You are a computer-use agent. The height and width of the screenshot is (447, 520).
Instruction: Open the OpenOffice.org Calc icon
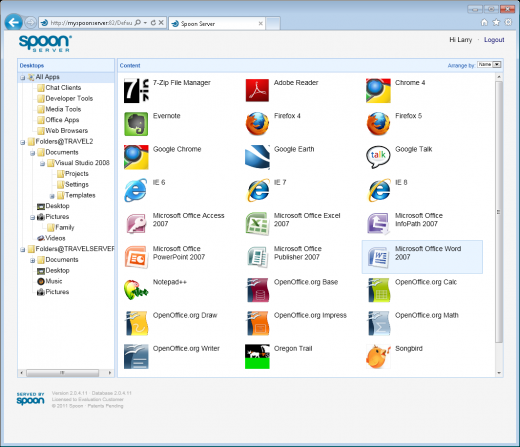coord(378,290)
